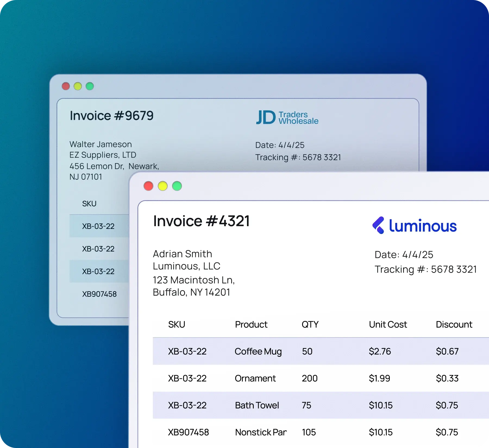Click the name Walter Jameson
Viewport: 489px width, 448px height.
(x=101, y=144)
